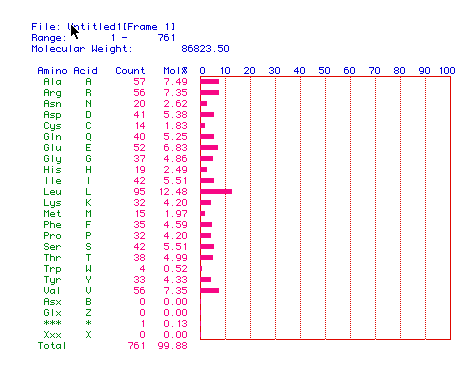Click the chart axis label 100

click(447, 71)
